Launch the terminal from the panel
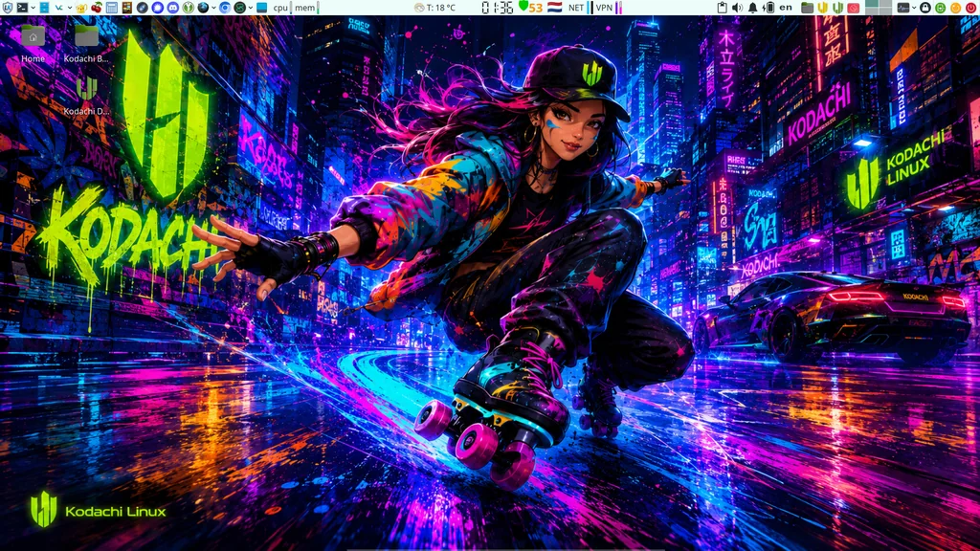Viewport: 980px width, 551px height. coord(23,8)
